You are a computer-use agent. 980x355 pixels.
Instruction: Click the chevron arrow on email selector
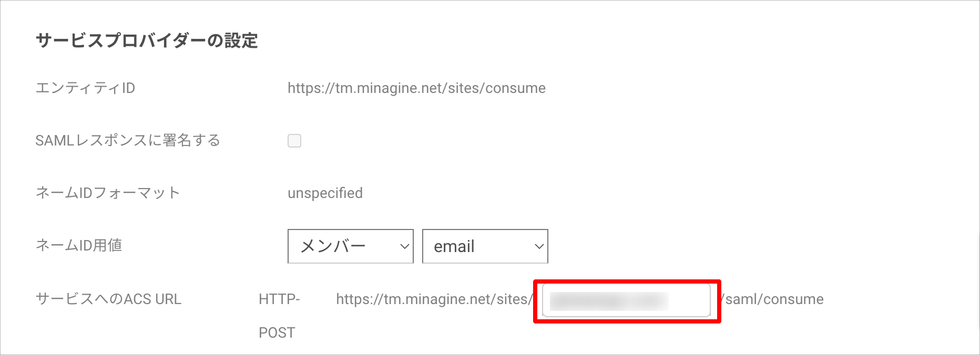(539, 246)
